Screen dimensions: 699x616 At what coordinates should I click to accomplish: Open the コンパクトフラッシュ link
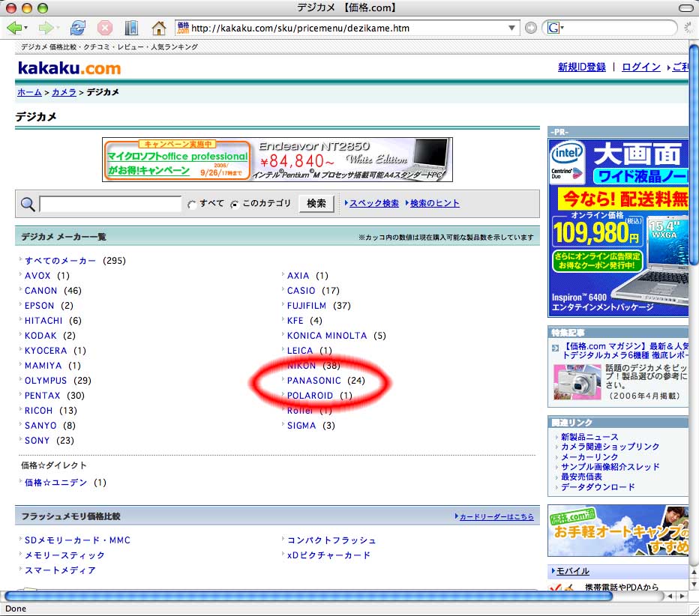click(x=331, y=540)
